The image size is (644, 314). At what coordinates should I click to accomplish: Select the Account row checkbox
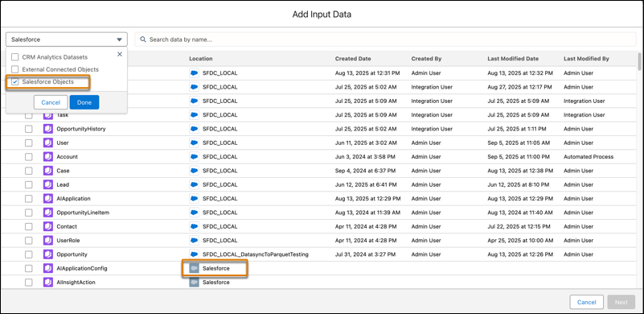click(x=28, y=157)
